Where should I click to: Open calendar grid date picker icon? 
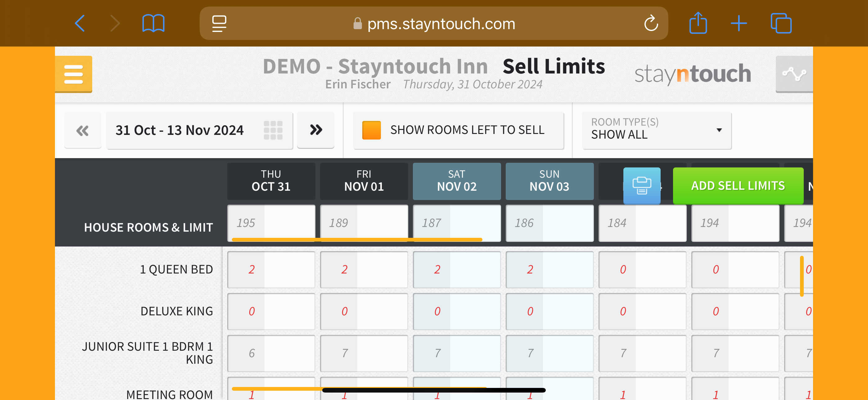coord(273,130)
